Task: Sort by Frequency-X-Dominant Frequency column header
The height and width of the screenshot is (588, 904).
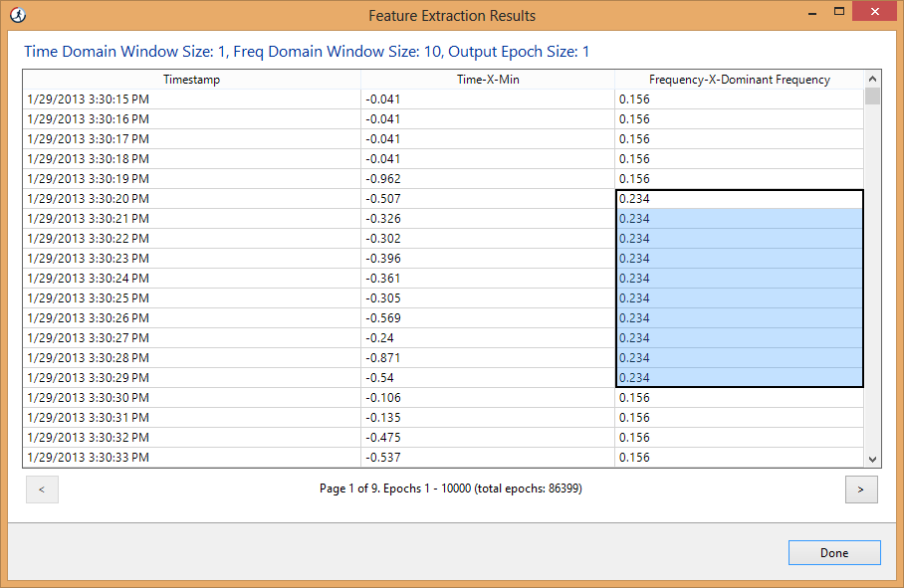Action: point(738,79)
